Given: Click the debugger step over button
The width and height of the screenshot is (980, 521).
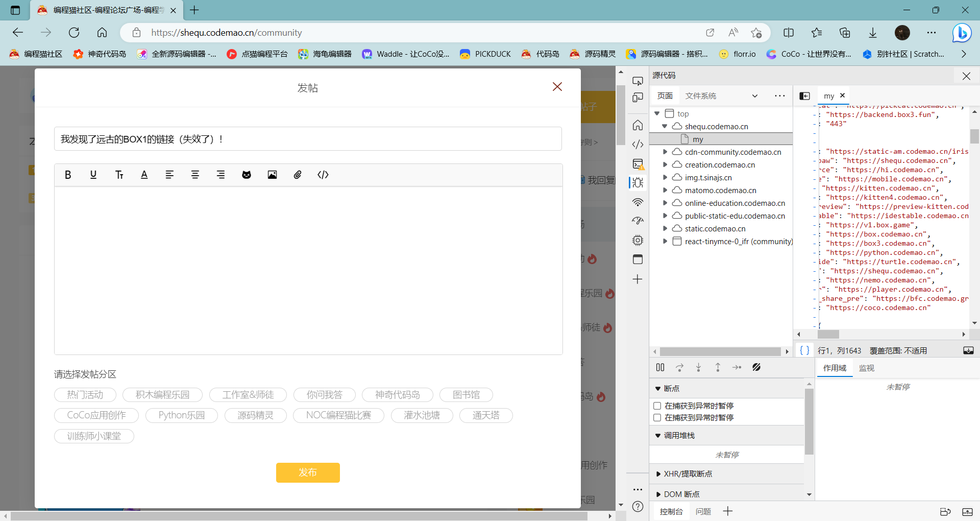Looking at the screenshot, I should point(679,367).
